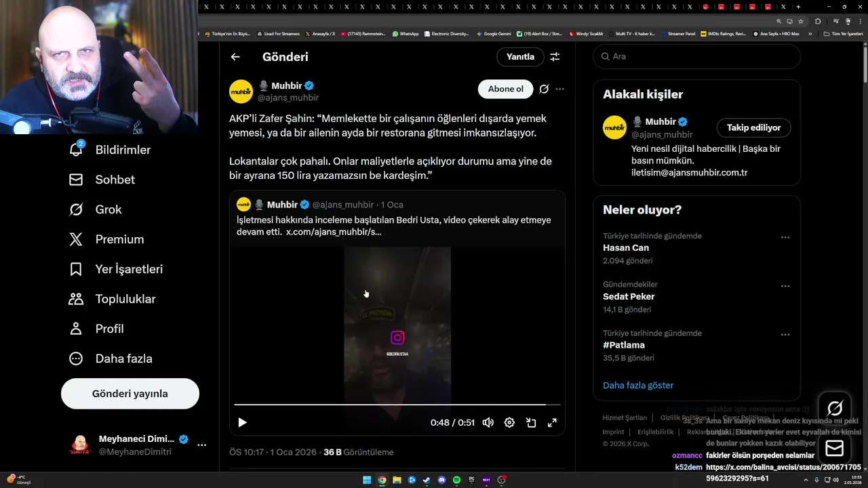Open Bildirimler notifications in sidebar
The height and width of the screenshot is (488, 868).
[x=109, y=150]
